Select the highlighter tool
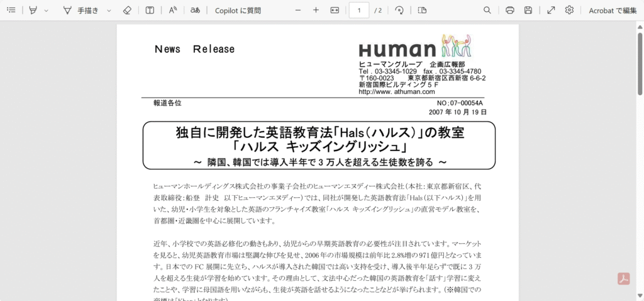The width and height of the screenshot is (644, 301). tap(33, 10)
